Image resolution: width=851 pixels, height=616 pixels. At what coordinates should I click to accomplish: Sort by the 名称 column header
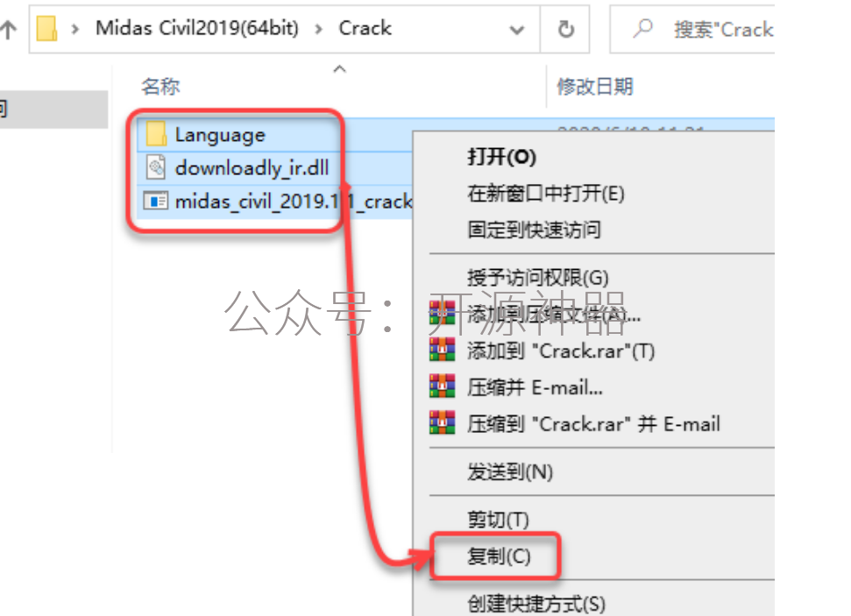point(160,86)
